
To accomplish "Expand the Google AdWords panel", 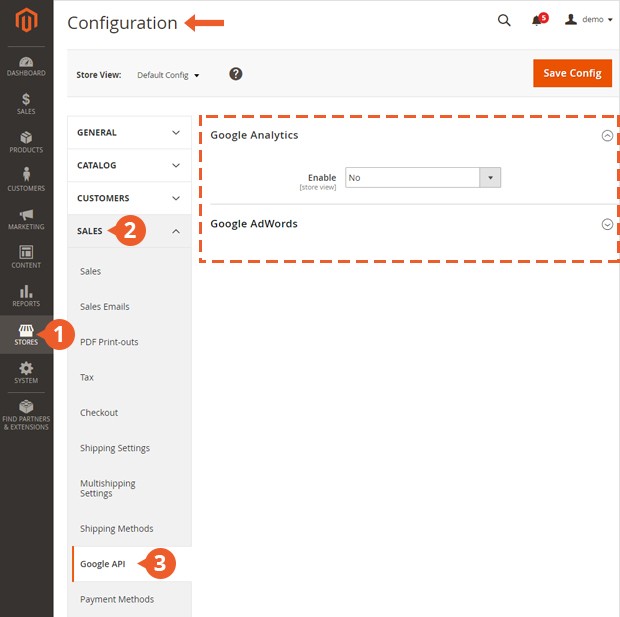I will [x=607, y=224].
